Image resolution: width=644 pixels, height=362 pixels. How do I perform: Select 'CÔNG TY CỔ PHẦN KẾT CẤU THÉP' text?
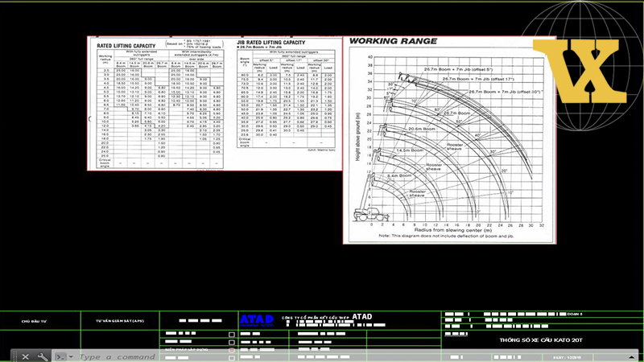tap(316, 318)
